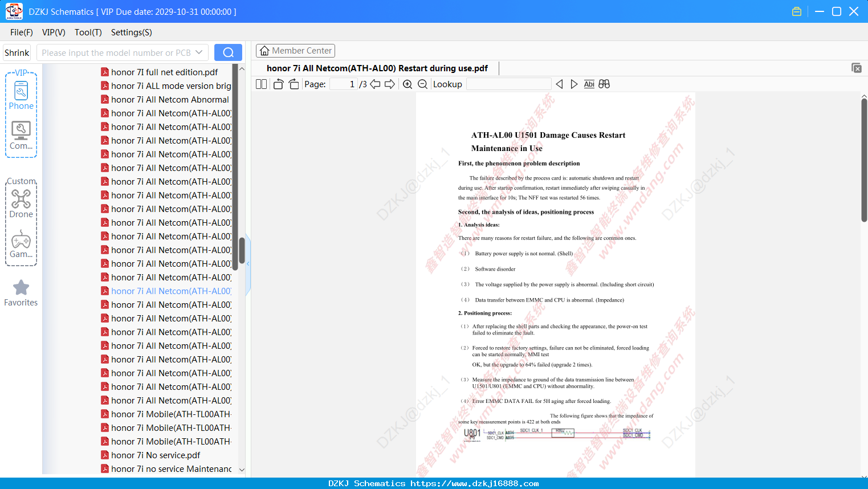Open the Favorites star
The width and height of the screenshot is (868, 489).
(21, 293)
